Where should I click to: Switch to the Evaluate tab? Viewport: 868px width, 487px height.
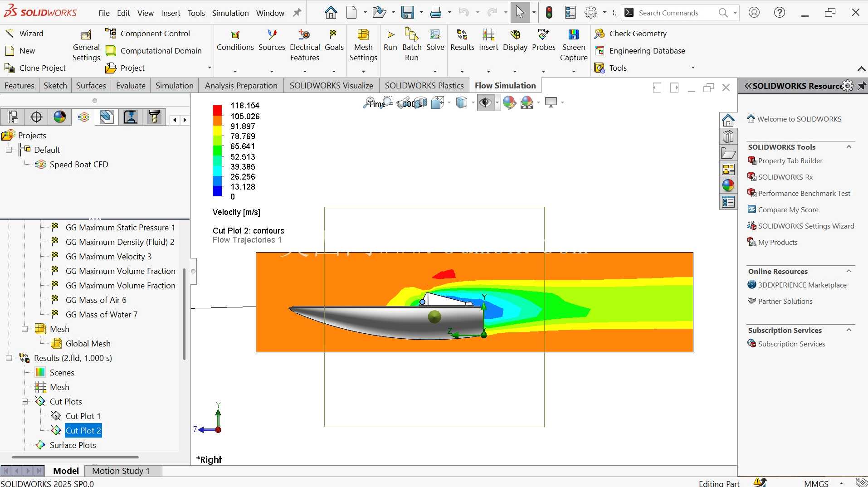[131, 86]
